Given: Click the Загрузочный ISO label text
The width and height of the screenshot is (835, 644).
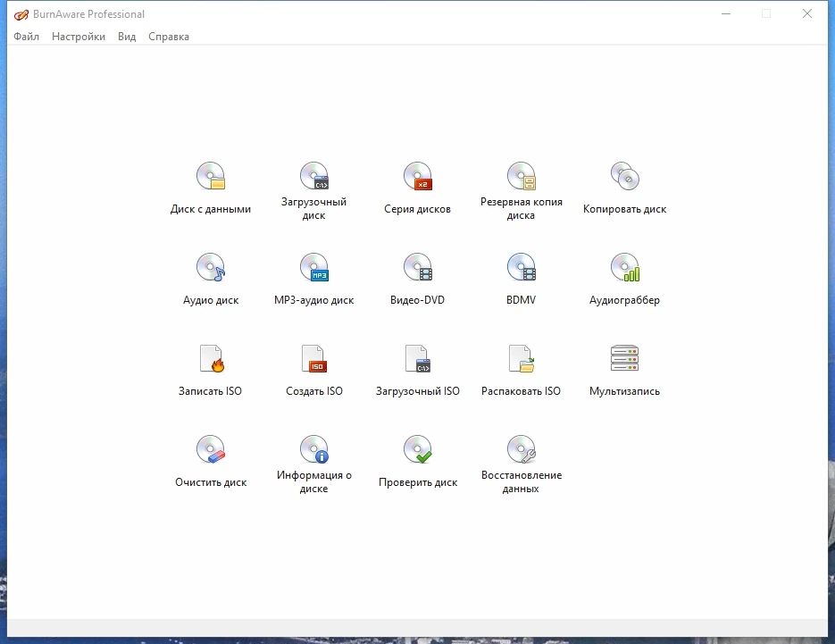Looking at the screenshot, I should point(418,391).
